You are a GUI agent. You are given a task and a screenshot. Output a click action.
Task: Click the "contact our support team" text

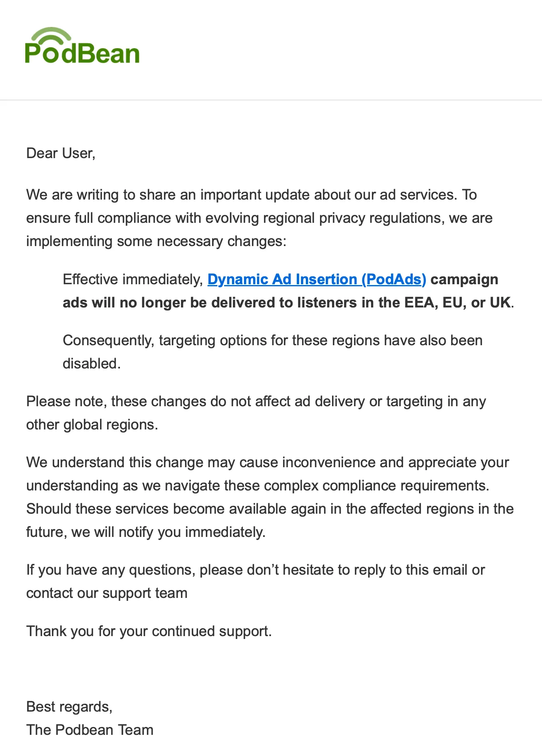coord(107,593)
